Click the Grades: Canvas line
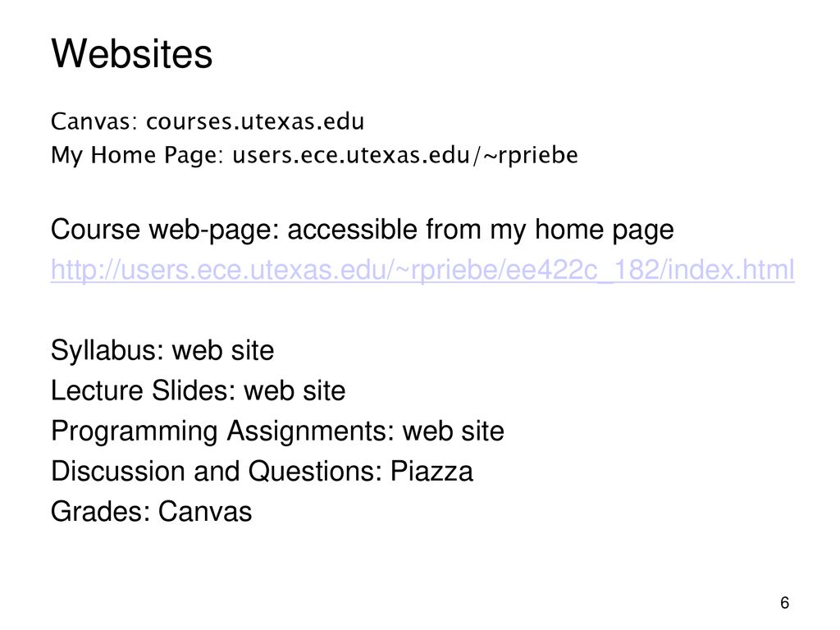 151,512
